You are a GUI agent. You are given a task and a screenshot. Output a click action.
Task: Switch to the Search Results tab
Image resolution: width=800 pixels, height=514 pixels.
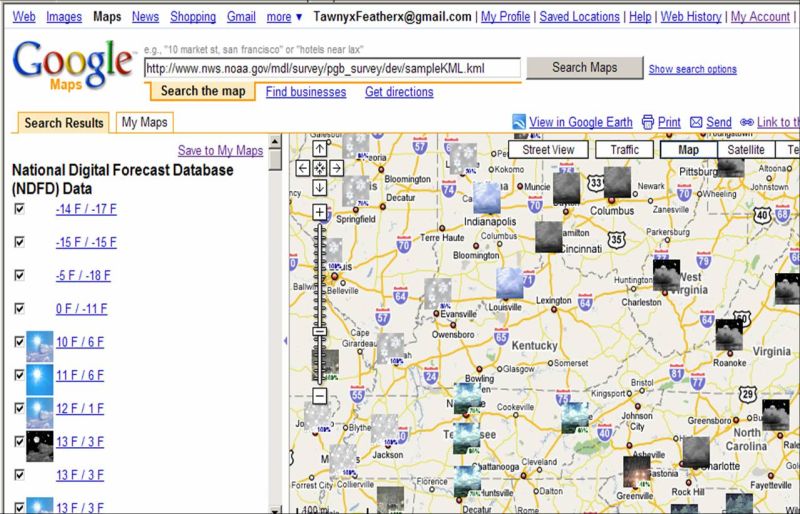64,123
